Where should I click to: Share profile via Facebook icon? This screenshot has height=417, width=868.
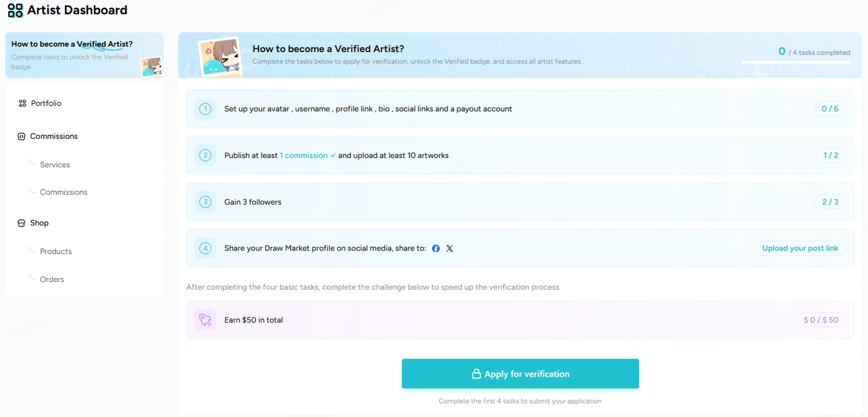tap(436, 249)
